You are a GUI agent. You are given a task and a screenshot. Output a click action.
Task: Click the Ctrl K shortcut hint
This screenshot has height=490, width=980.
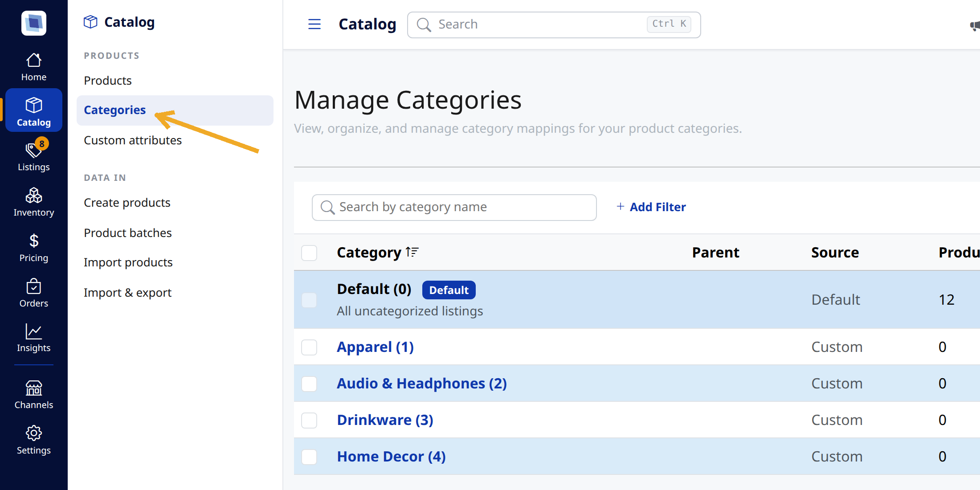[669, 24]
